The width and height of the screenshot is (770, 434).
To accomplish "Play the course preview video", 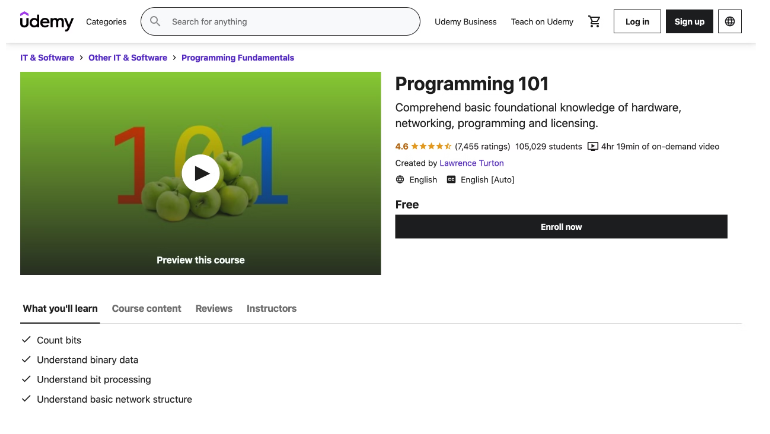I will [200, 173].
